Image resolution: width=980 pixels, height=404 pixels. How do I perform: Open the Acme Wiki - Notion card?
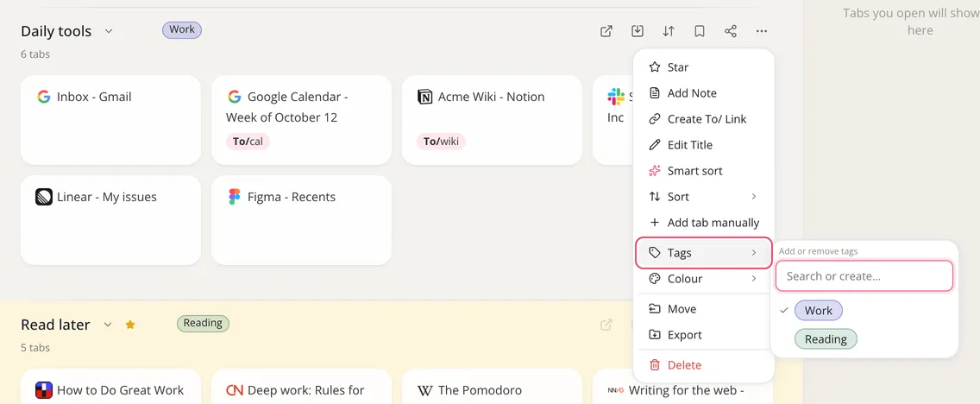point(492,120)
